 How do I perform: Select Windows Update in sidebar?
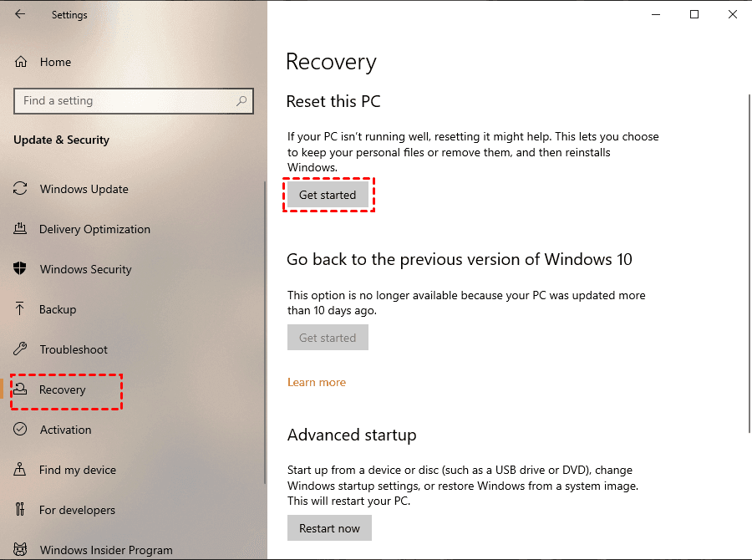click(x=84, y=189)
